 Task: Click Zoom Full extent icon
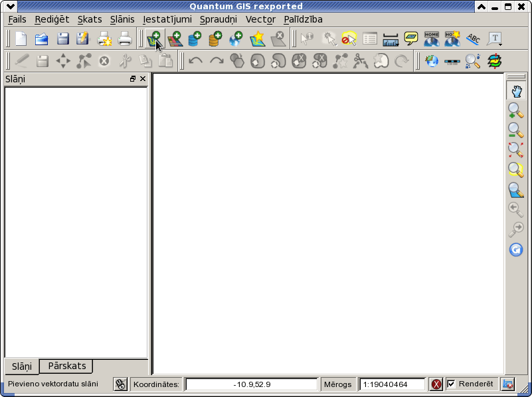pyautogui.click(x=515, y=150)
